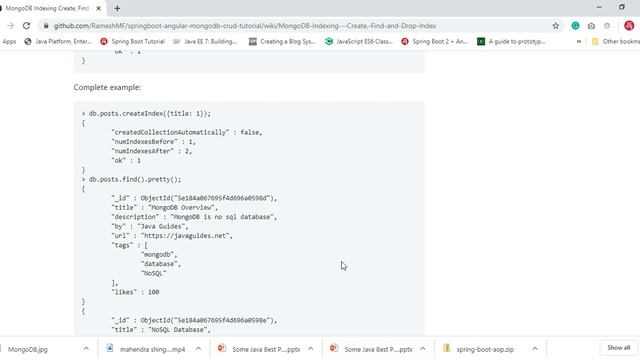Minimize the Chrome window
The height and width of the screenshot is (360, 640).
coord(599,7)
